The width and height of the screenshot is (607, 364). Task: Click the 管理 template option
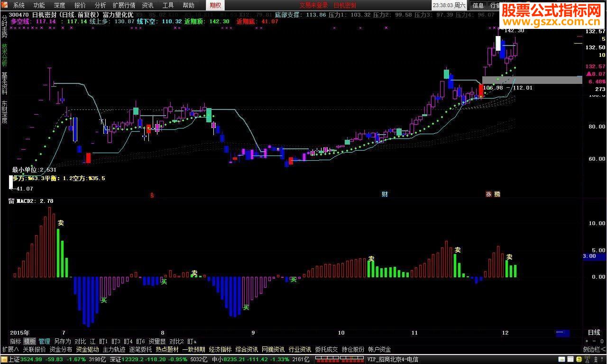coord(45,341)
